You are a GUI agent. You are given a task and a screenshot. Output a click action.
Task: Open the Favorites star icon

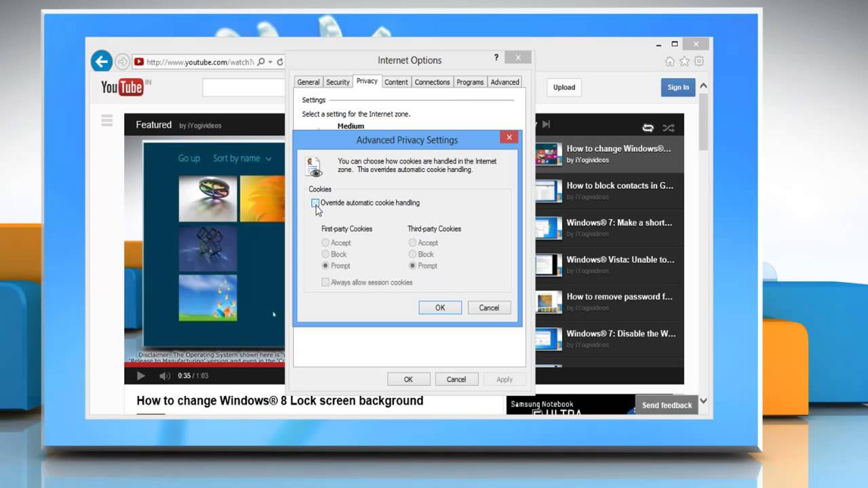click(x=684, y=62)
